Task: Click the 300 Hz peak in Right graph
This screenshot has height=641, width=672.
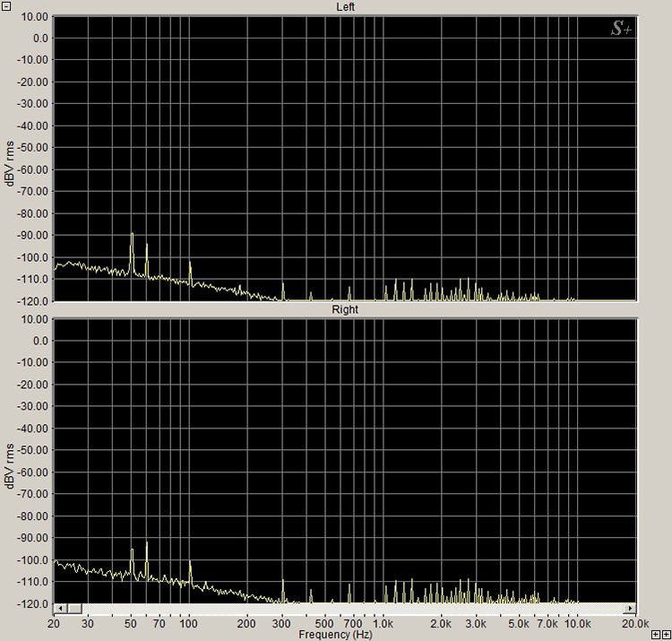Action: click(283, 581)
